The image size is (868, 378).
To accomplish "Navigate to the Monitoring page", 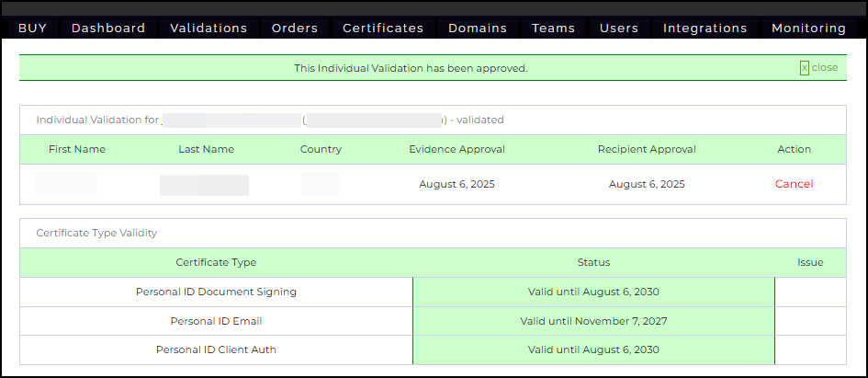I will 808,29.
